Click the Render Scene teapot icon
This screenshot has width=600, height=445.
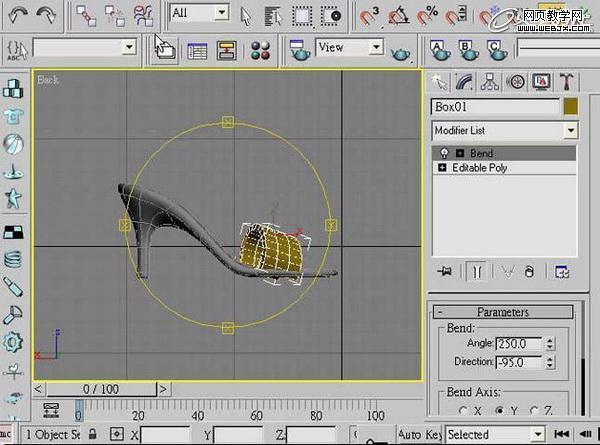(300, 51)
